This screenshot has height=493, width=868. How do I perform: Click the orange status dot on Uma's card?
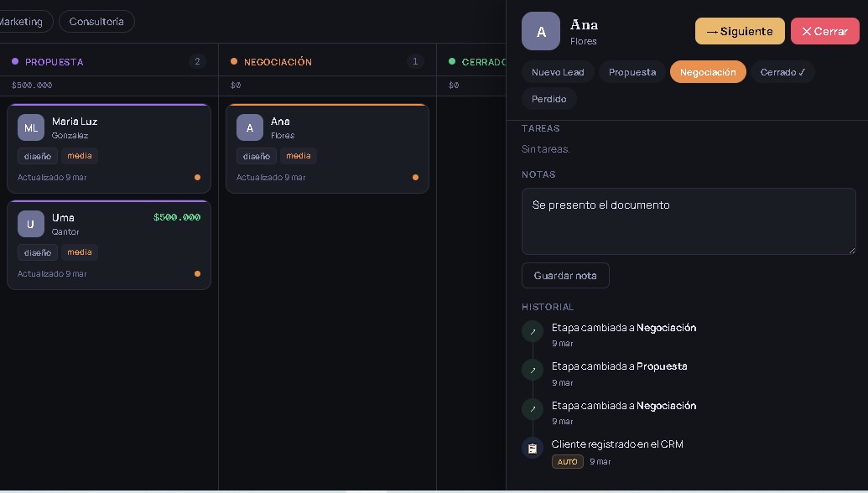pyautogui.click(x=197, y=274)
